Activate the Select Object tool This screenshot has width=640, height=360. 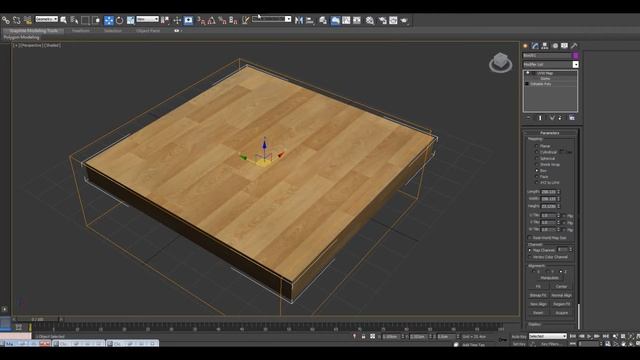pos(64,20)
